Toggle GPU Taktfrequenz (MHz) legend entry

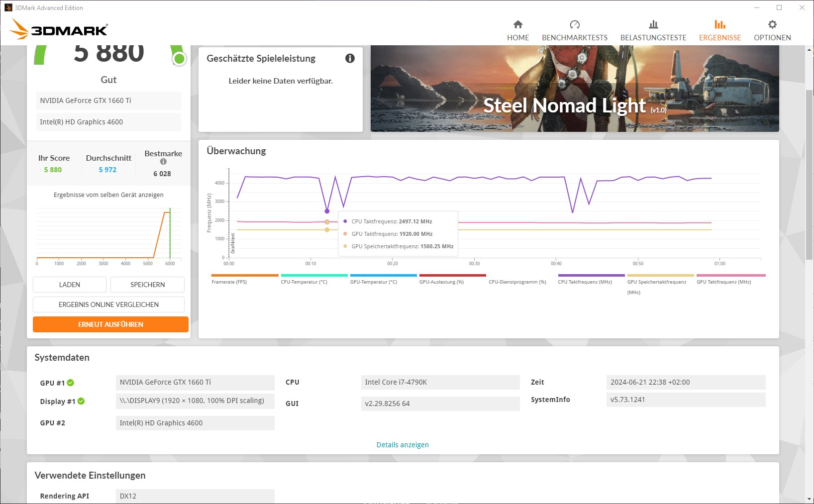pyautogui.click(x=731, y=279)
